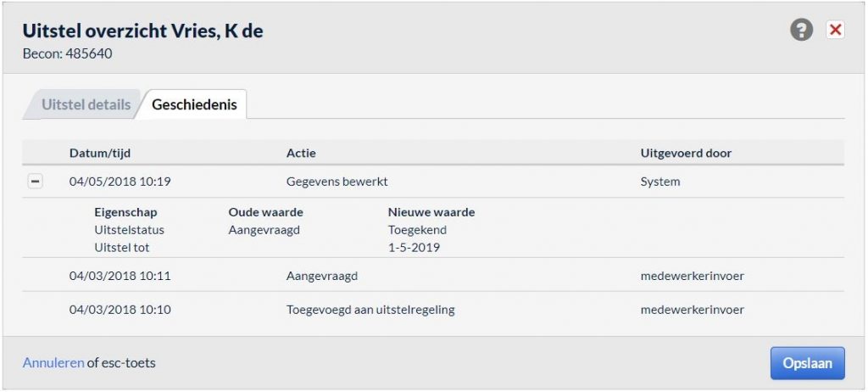Screen dimensions: 868x392
Task: Select the Geschiedenis tab
Action: (194, 105)
